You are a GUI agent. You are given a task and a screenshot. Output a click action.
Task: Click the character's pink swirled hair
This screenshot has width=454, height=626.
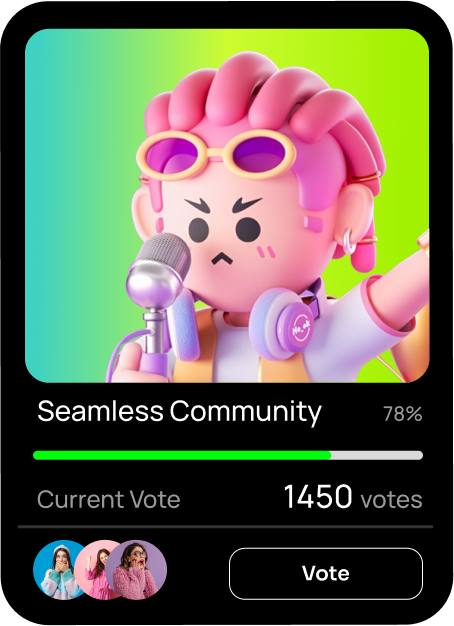click(x=256, y=104)
